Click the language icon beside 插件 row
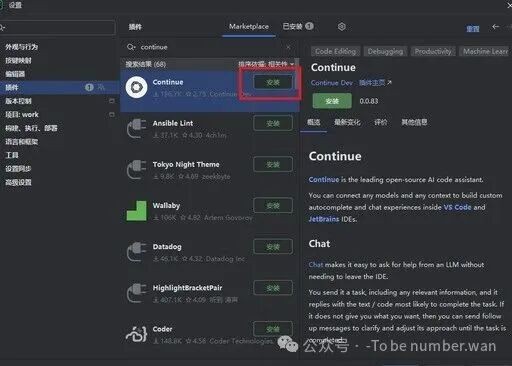The image size is (512, 366). (x=101, y=87)
